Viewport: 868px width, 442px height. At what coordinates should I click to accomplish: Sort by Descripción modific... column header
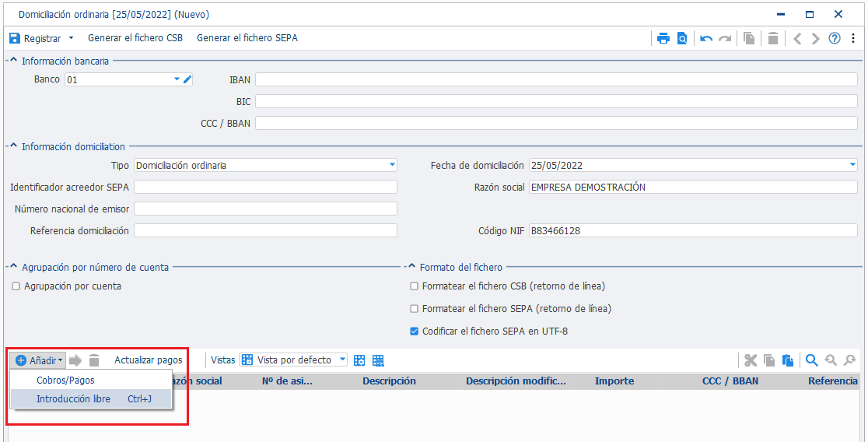(x=516, y=381)
